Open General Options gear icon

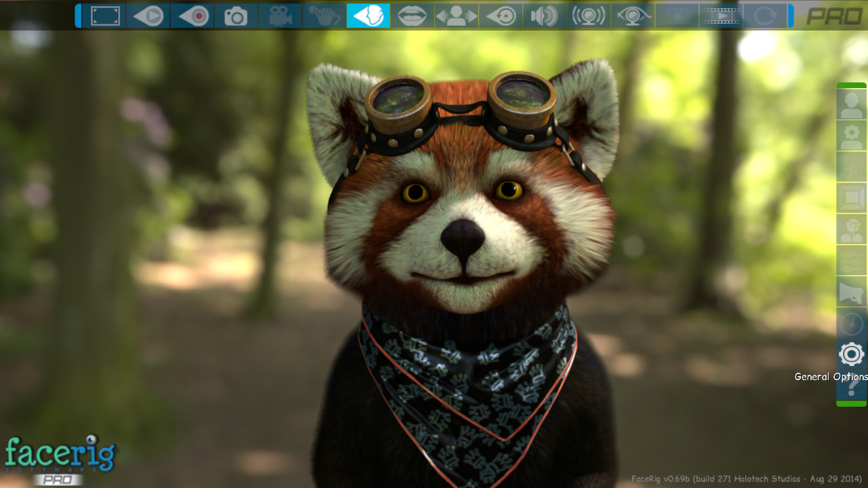click(x=851, y=354)
